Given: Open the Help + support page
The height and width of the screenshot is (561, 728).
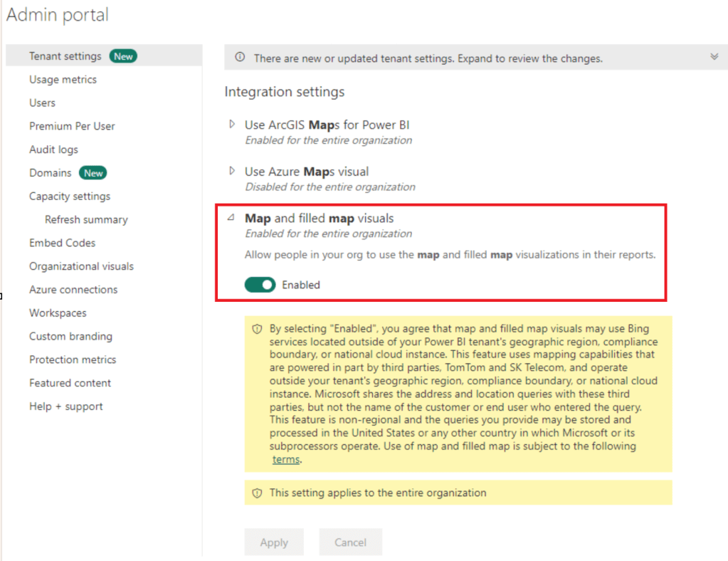Looking at the screenshot, I should point(65,407).
